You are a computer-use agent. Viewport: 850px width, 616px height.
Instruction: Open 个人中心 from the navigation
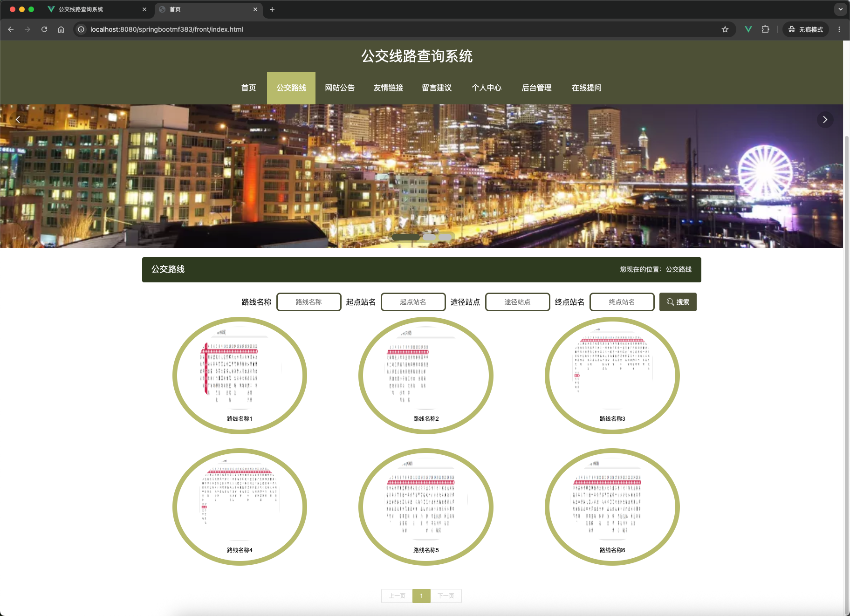pyautogui.click(x=487, y=88)
